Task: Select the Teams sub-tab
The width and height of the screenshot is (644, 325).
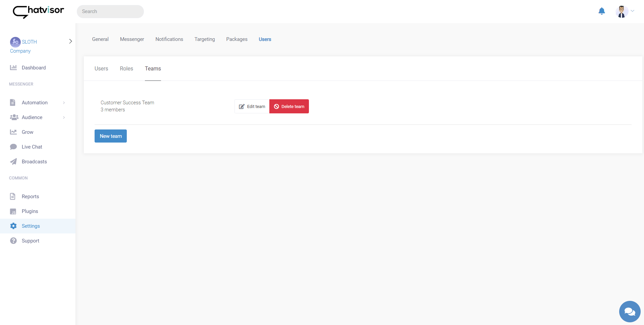Action: point(153,68)
